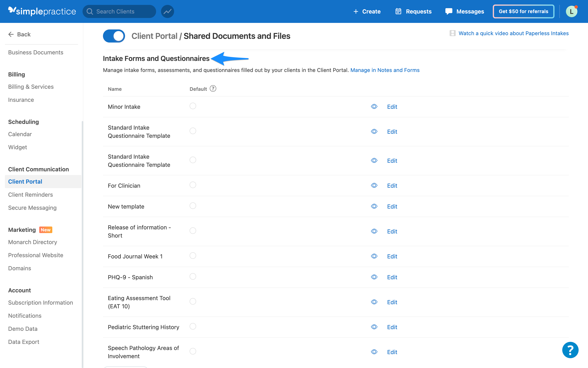588x368 pixels.
Task: Preview Pediatric Stuttering History form
Action: tap(374, 327)
